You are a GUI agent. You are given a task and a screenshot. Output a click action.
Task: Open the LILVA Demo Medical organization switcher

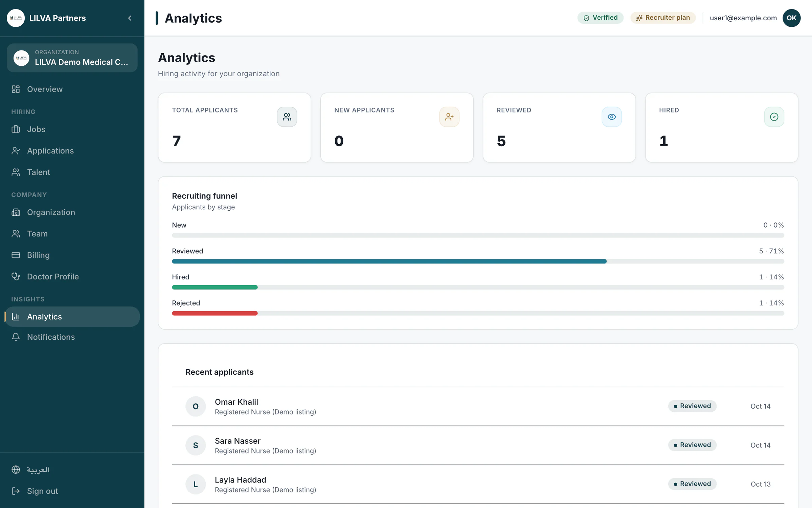tap(72, 58)
